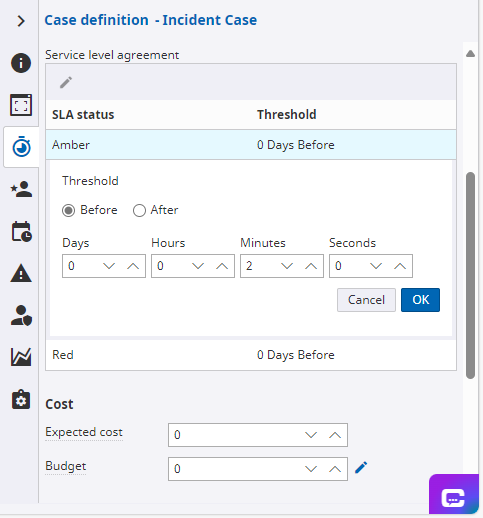The height and width of the screenshot is (518, 483).
Task: Decrease the Days value with down arrow
Action: coord(109,266)
